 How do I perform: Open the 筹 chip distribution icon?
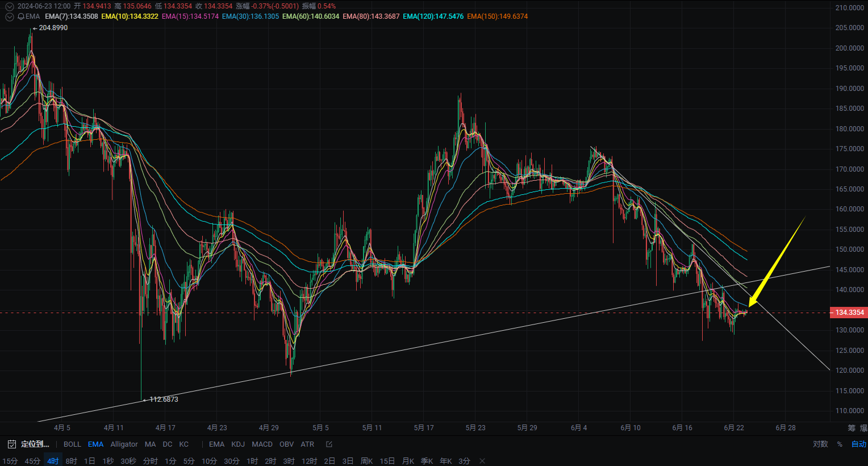[x=852, y=428]
